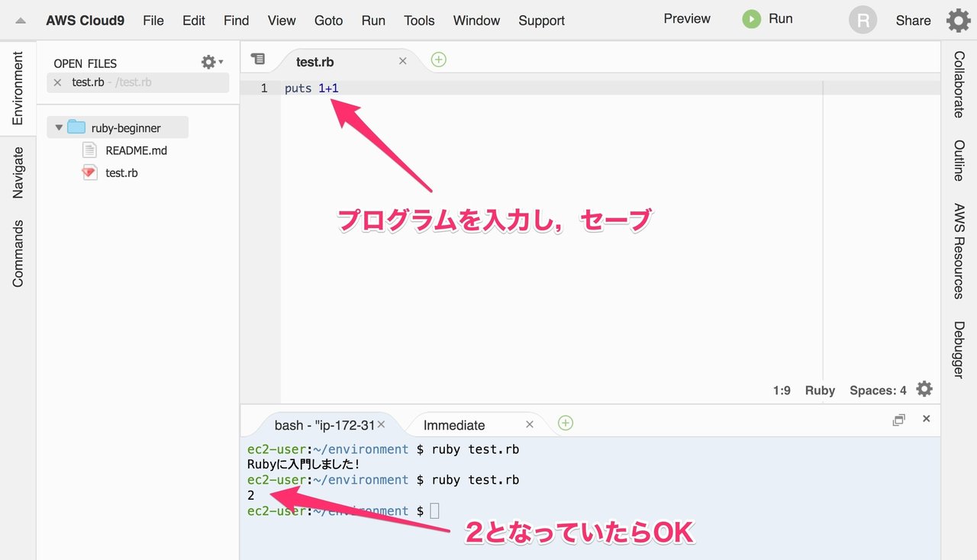Image resolution: width=977 pixels, height=560 pixels.
Task: Open the top-right Preferences gear icon
Action: [959, 20]
